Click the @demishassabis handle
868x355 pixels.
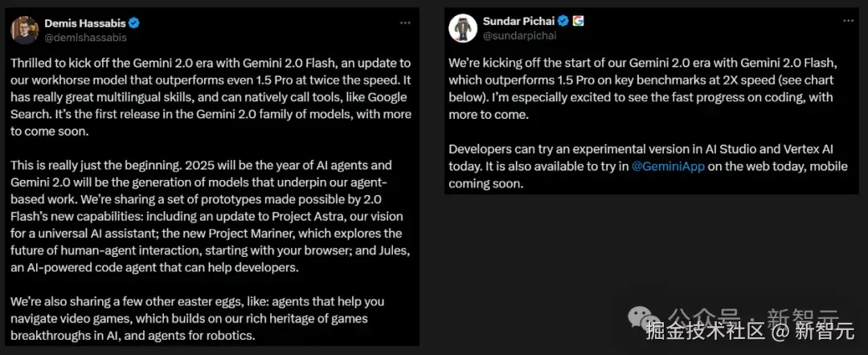[85, 37]
